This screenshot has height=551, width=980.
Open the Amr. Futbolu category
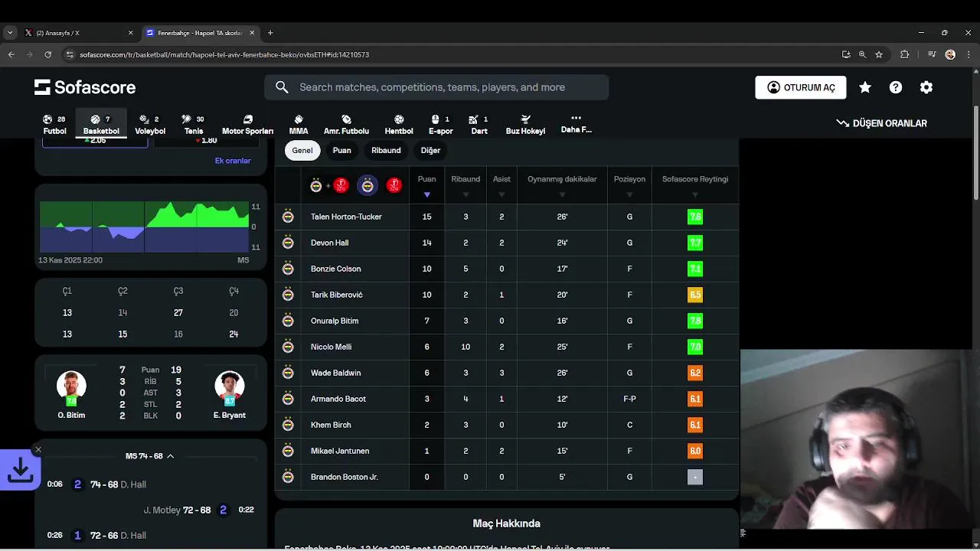point(346,125)
